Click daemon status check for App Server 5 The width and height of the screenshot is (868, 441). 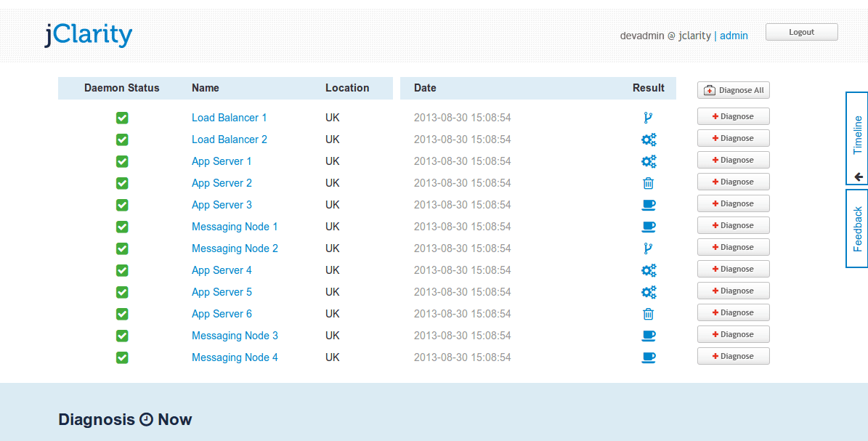[x=122, y=292]
